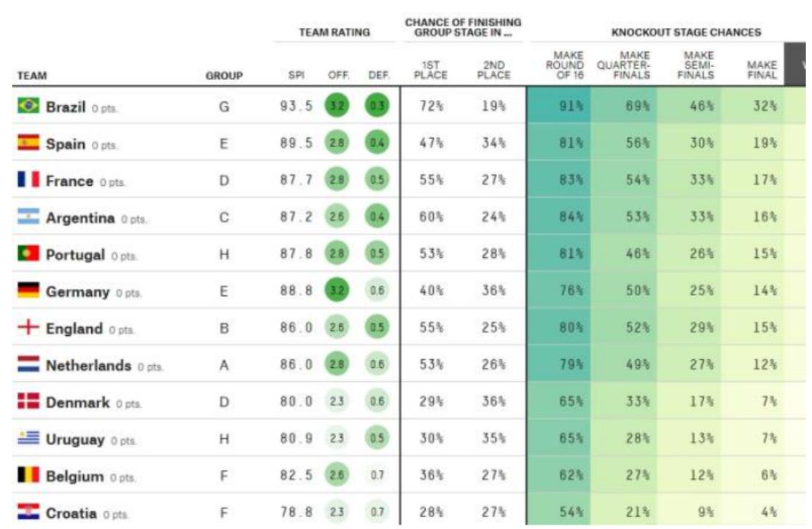Sort by the GROUP column header
This screenshot has height=529, width=812.
point(224,75)
